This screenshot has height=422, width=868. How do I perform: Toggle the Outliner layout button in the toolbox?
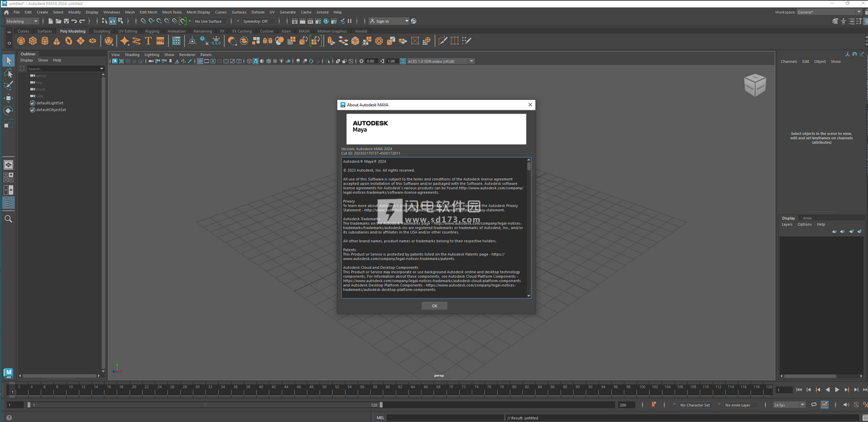(8, 203)
